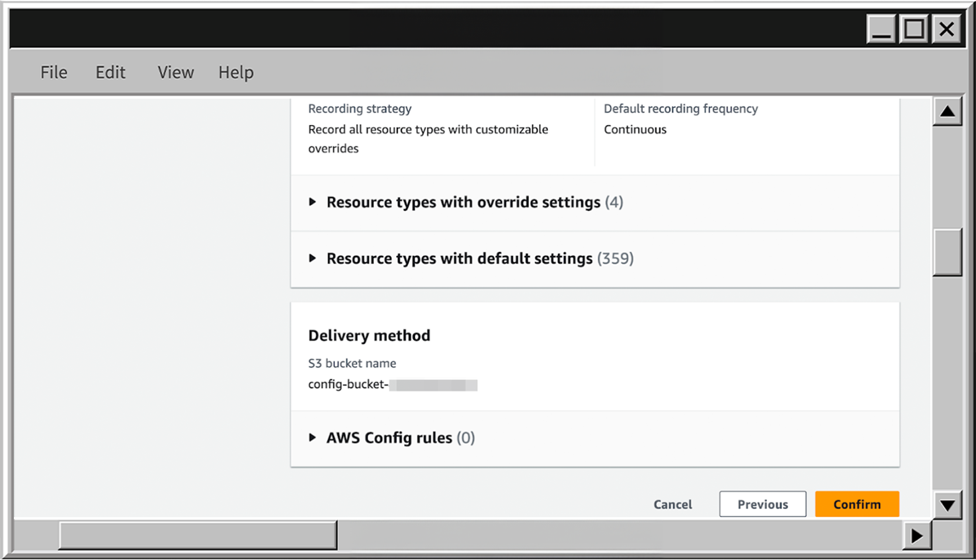Viewport: 976px width, 560px height.
Task: Click the horizontal scrollbar thumb
Action: (198, 535)
